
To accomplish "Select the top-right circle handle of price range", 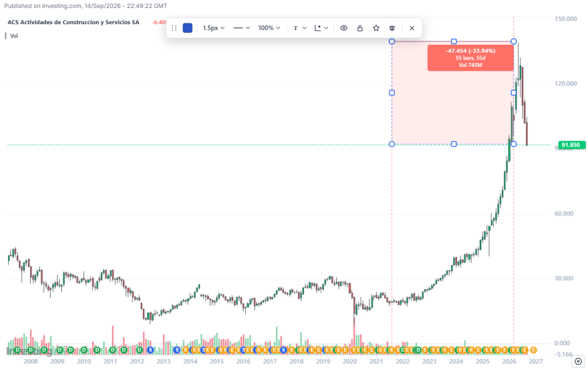I will tap(514, 41).
